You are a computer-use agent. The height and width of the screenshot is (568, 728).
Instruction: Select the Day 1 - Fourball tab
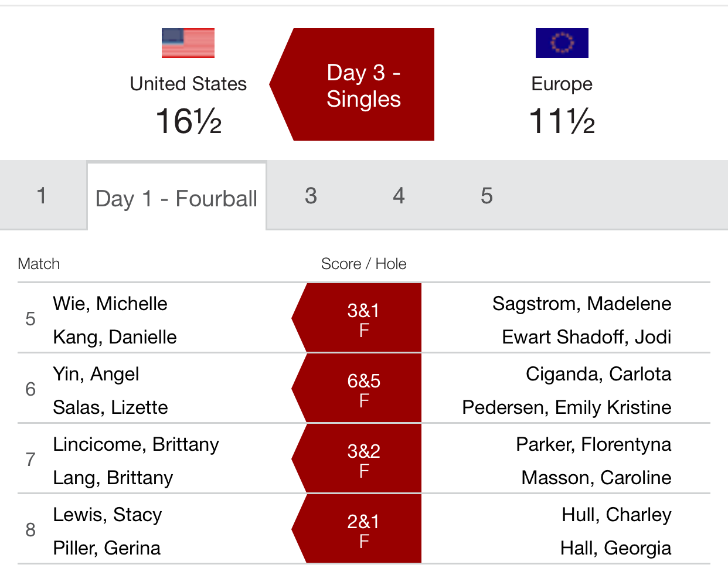point(176,198)
